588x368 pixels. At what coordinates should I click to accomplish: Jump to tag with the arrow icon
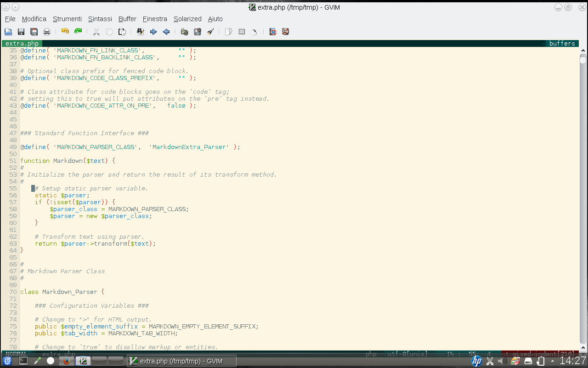254,32
